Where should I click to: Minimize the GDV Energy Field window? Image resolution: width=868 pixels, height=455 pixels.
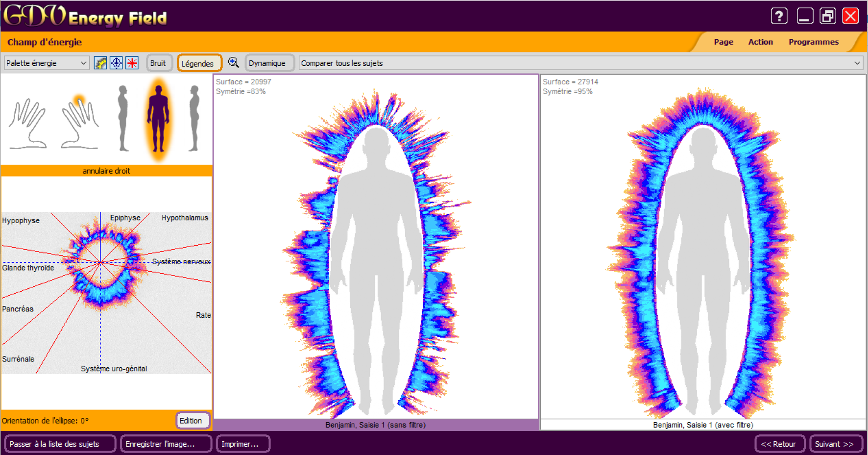coord(805,16)
